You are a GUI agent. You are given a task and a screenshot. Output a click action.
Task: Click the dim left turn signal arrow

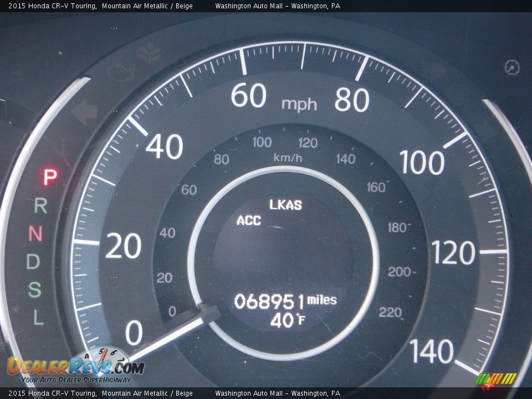(x=85, y=112)
